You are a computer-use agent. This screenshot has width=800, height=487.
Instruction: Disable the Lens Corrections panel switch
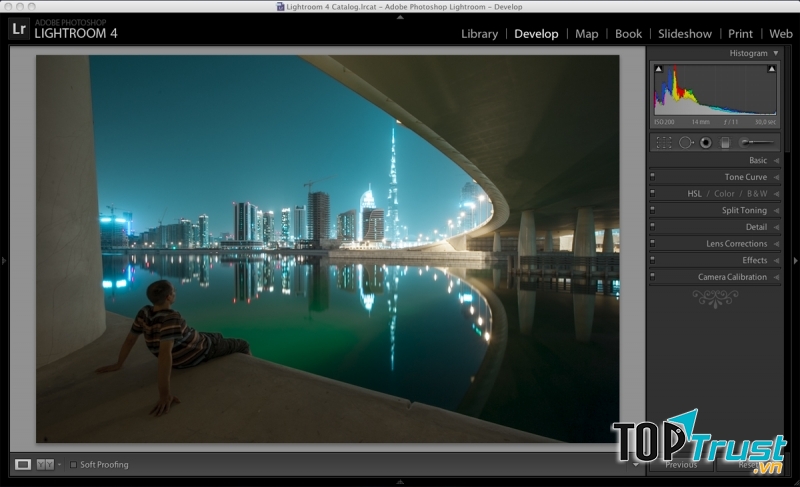[x=652, y=244]
